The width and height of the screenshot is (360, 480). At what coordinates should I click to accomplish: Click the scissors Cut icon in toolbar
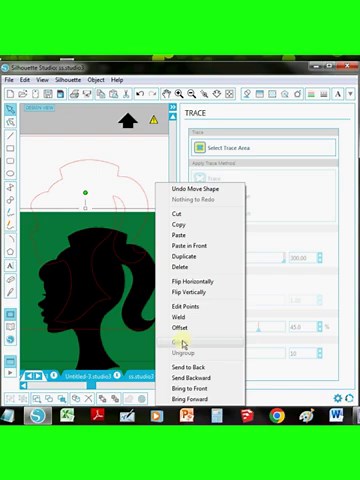click(126, 94)
